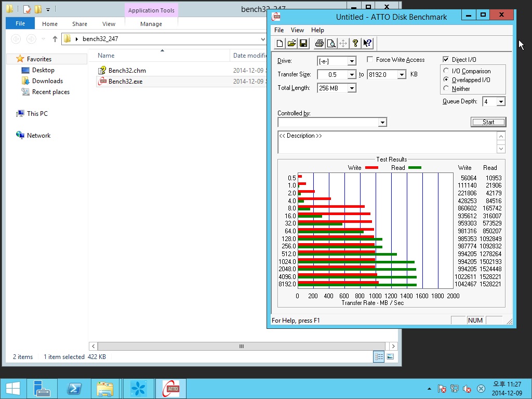The width and height of the screenshot is (532, 399).
Task: Click the ATTO taskbar button
Action: 170,389
